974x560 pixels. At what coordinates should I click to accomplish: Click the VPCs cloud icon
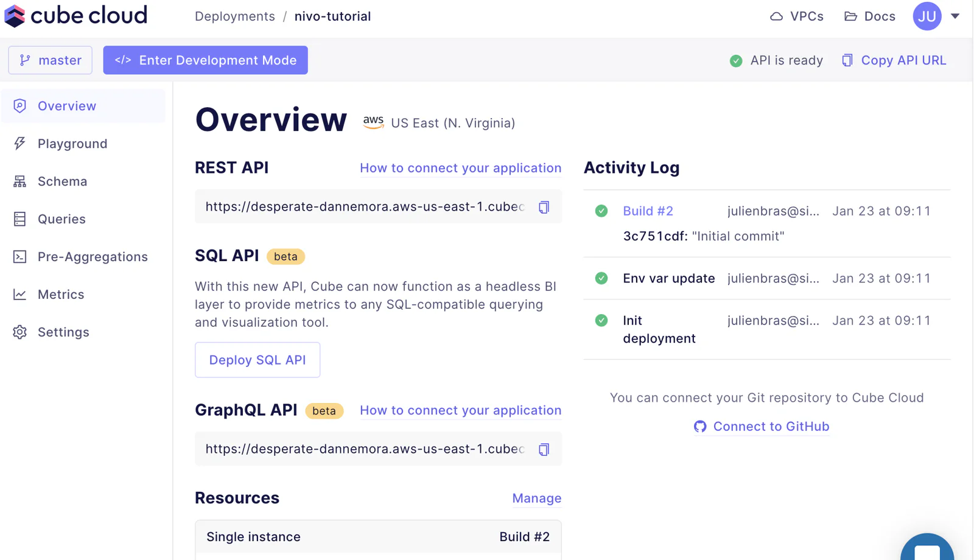pyautogui.click(x=776, y=16)
